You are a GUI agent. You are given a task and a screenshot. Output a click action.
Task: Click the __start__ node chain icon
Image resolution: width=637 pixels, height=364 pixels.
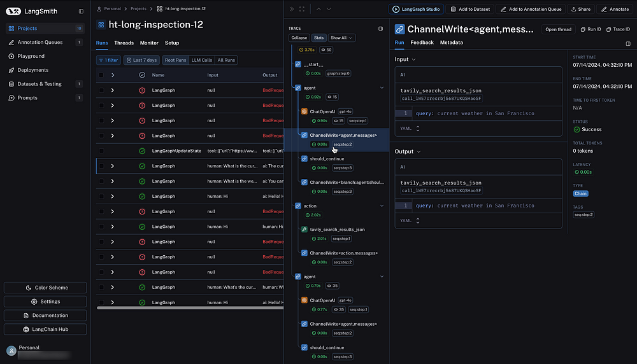click(x=297, y=64)
